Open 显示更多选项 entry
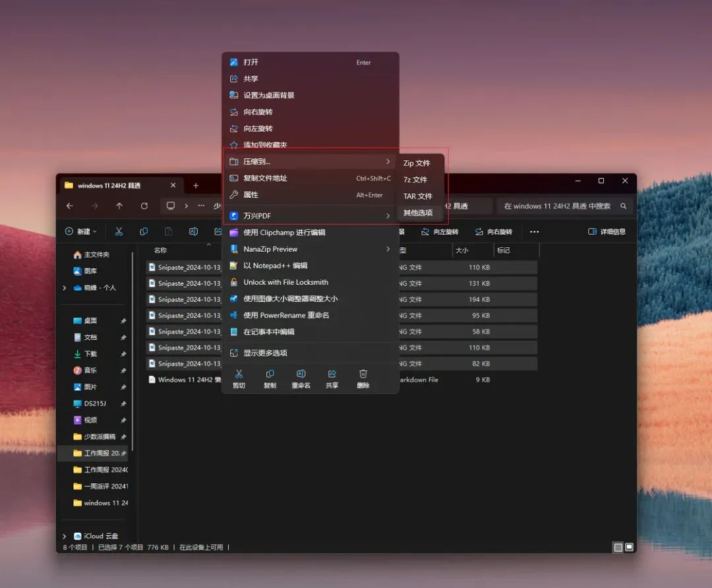712x588 pixels. point(310,353)
